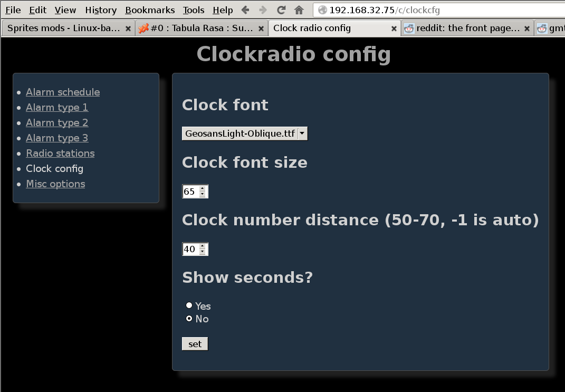
Task: Close the Sprites mods tab
Action: click(x=128, y=28)
